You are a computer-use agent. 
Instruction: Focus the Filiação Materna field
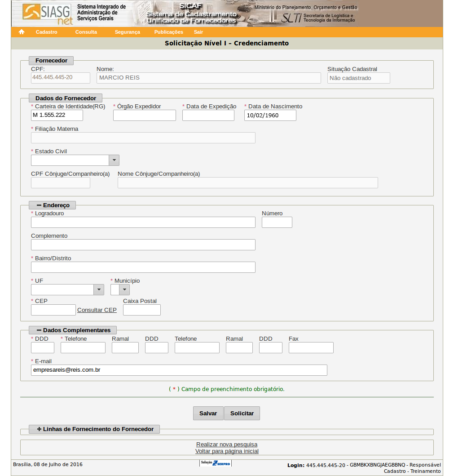(x=143, y=138)
